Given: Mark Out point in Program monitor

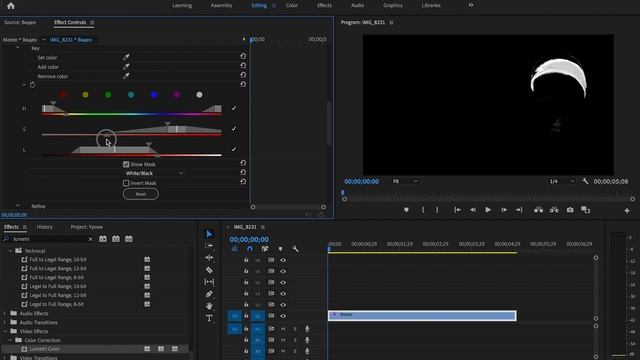Looking at the screenshot, I should tap(437, 210).
